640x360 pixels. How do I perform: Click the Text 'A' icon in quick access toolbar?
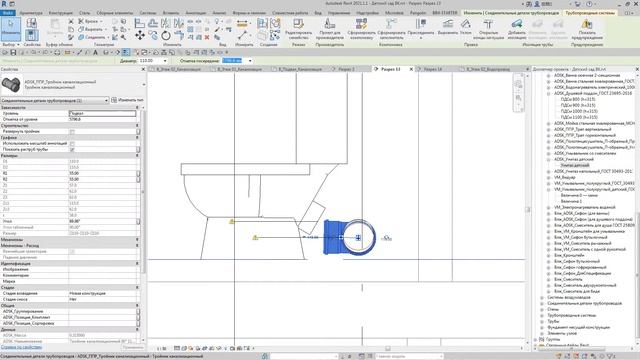tap(96, 53)
